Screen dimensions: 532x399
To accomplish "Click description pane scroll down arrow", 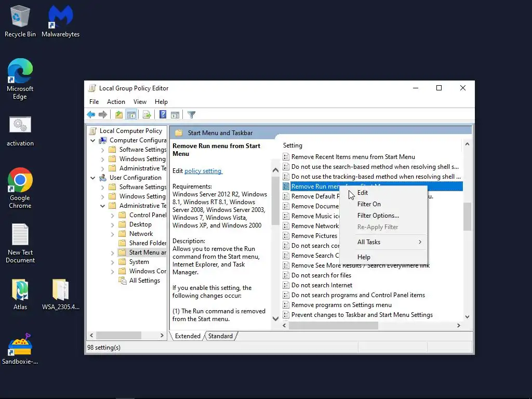I will 275,318.
